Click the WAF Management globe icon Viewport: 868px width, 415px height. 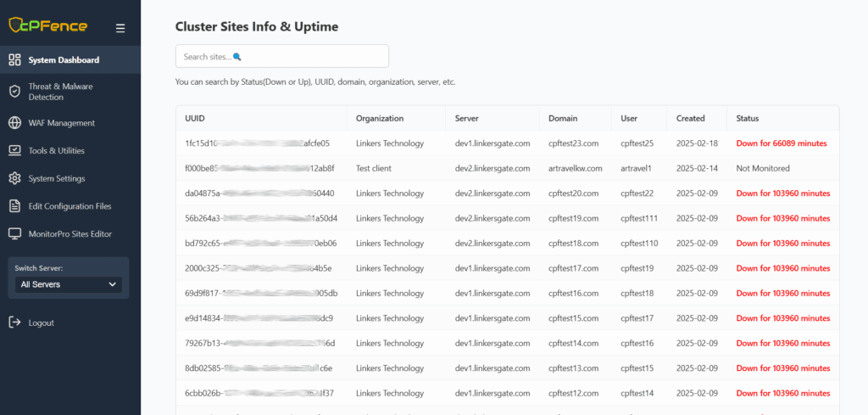point(14,123)
